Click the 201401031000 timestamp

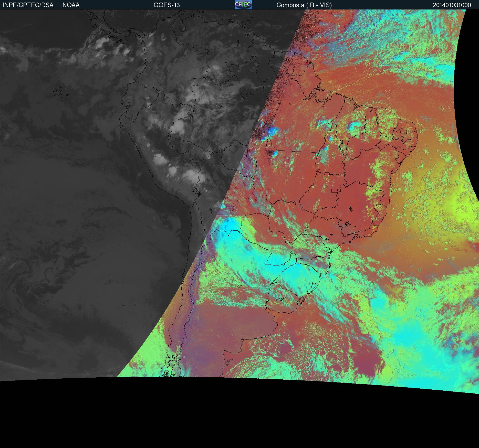pos(452,5)
